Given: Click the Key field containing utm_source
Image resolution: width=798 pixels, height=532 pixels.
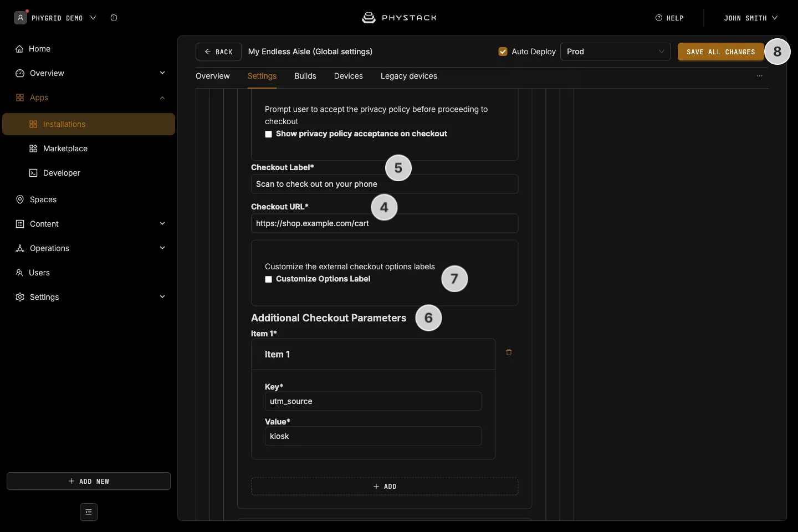Looking at the screenshot, I should coord(373,401).
